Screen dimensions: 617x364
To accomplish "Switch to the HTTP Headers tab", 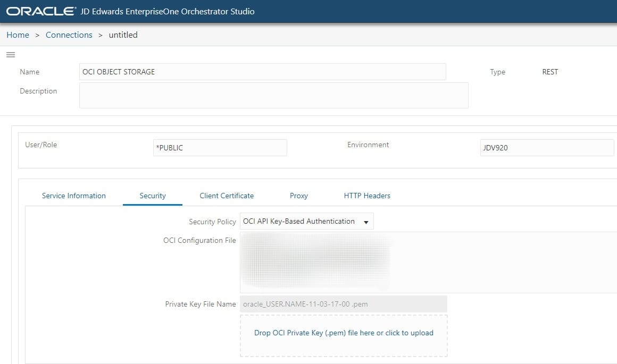I will [367, 196].
